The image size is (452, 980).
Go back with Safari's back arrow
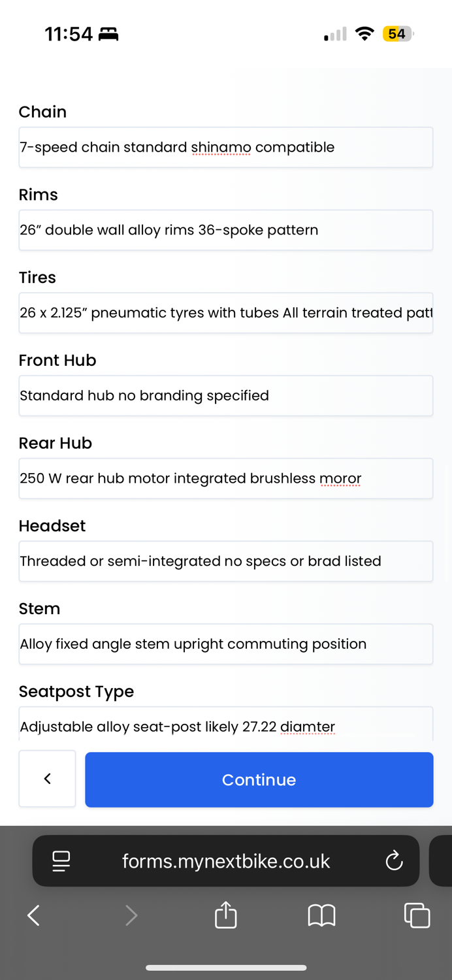pos(34,915)
